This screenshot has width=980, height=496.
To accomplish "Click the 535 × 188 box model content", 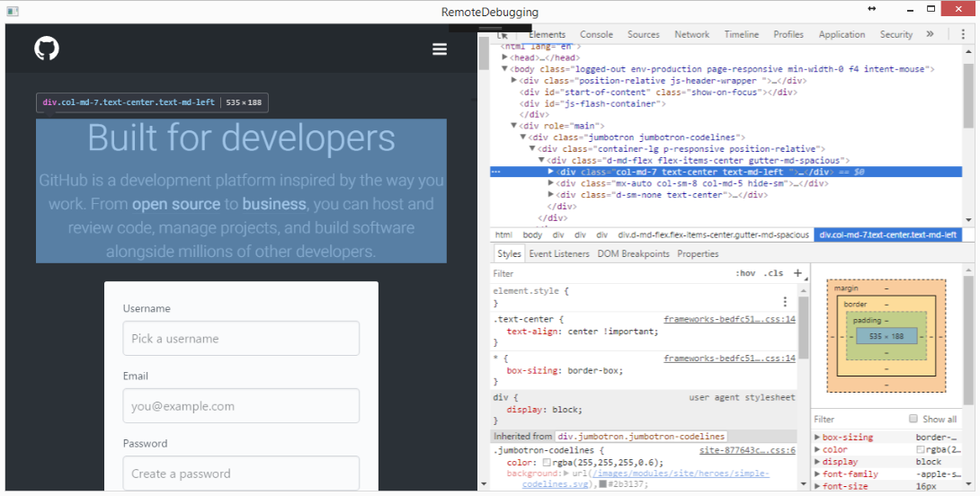I will pos(886,336).
